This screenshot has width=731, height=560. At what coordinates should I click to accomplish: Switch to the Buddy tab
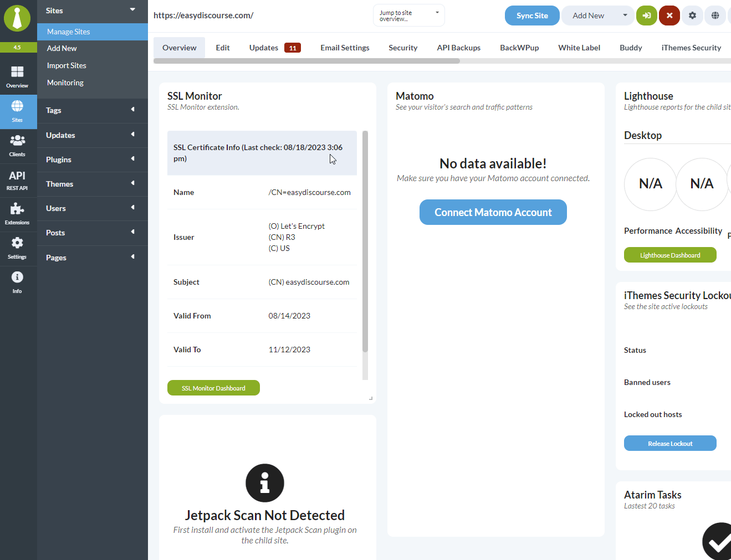631,48
